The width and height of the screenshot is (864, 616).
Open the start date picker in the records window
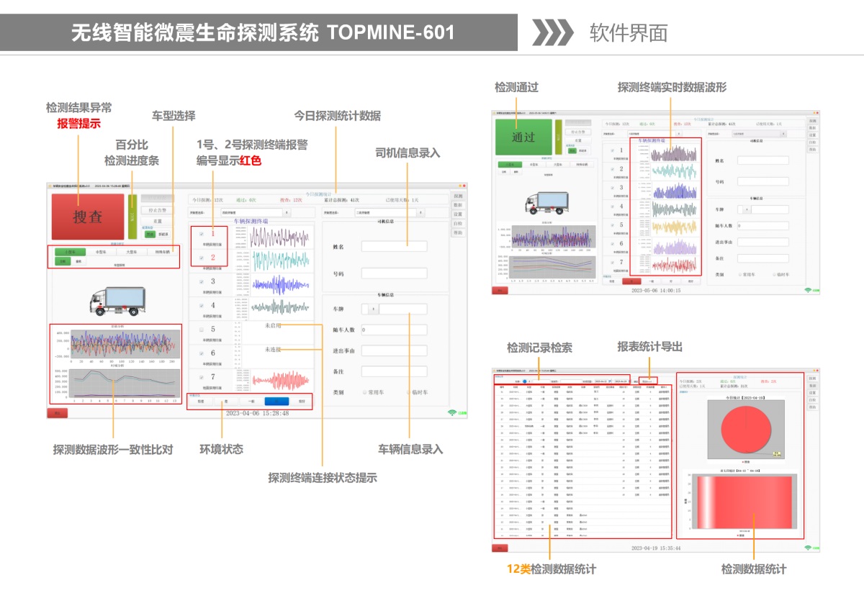click(x=603, y=381)
